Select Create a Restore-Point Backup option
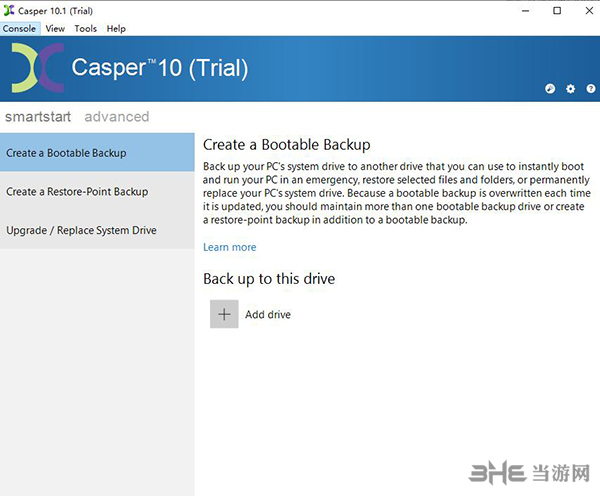The width and height of the screenshot is (600, 496). (97, 191)
